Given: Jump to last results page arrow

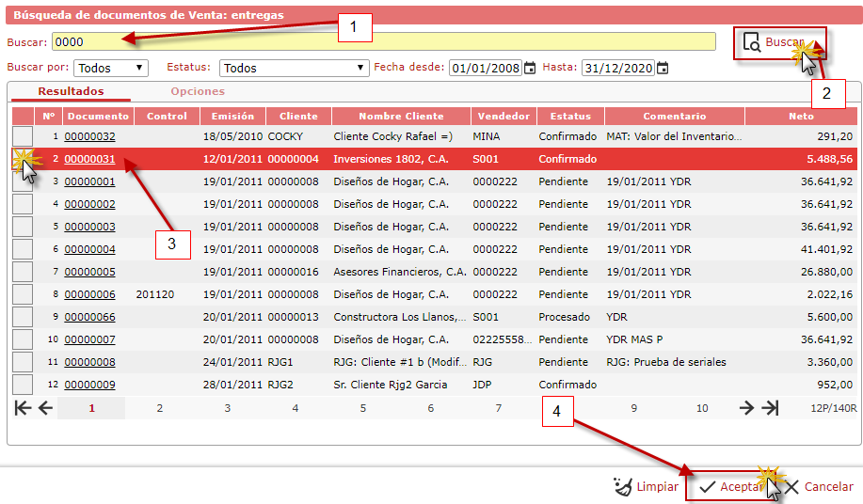Looking at the screenshot, I should [770, 407].
